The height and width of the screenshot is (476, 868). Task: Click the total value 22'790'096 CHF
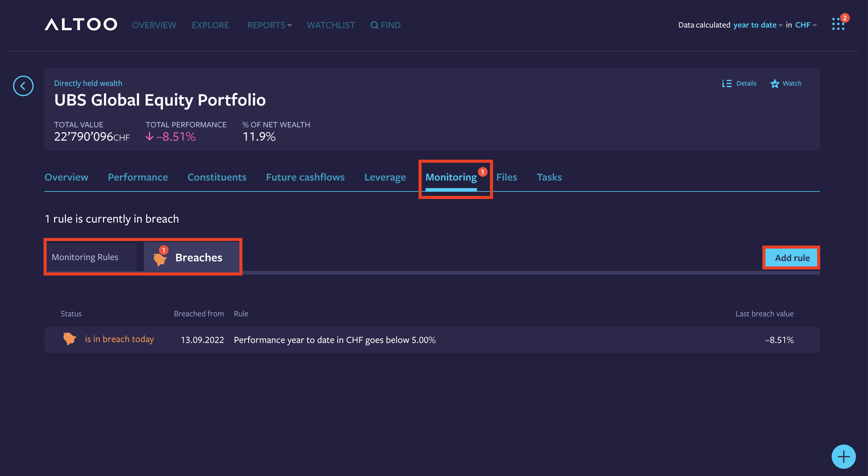pos(92,136)
